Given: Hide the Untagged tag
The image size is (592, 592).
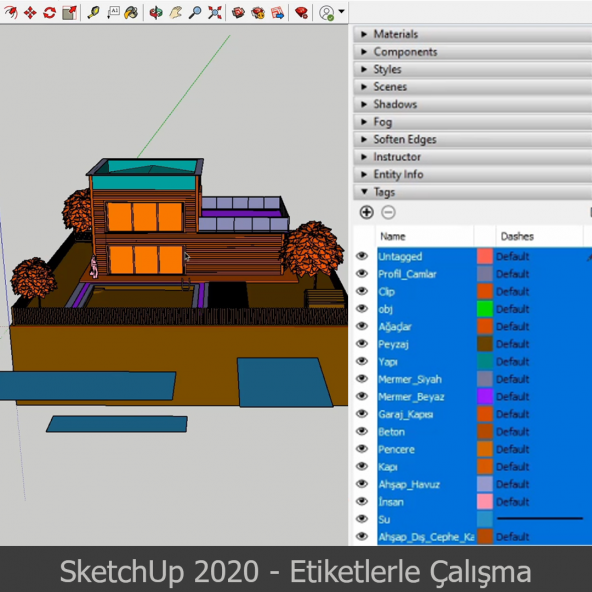Looking at the screenshot, I should click(x=362, y=256).
